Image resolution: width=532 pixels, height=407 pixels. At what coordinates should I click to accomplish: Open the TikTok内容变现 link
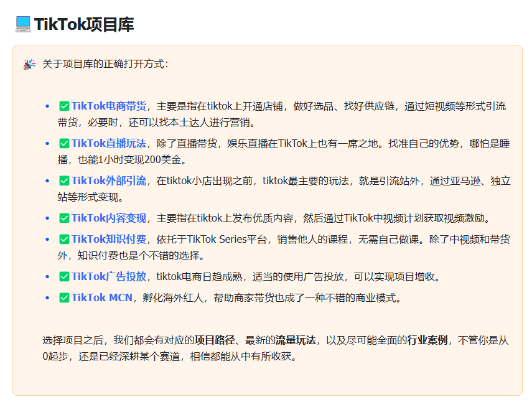[x=109, y=218]
